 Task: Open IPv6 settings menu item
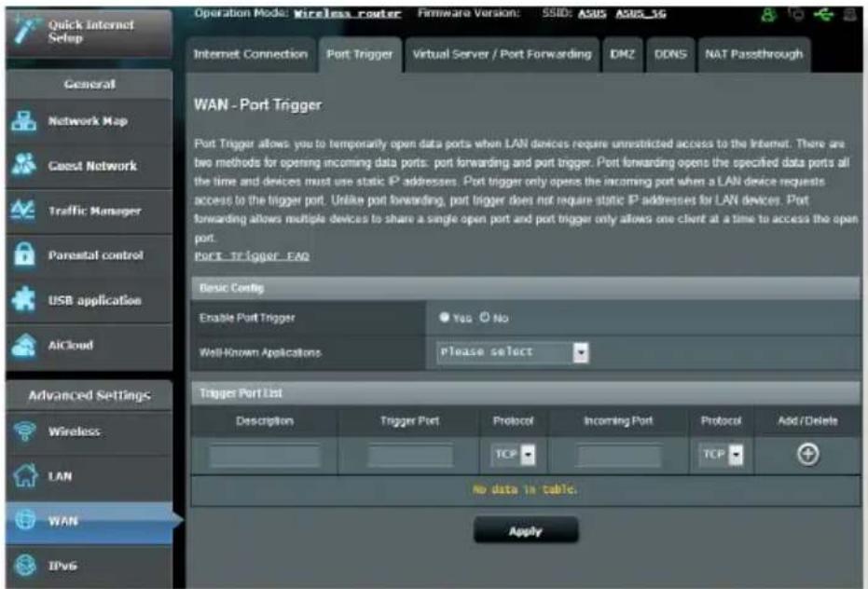pyautogui.click(x=90, y=566)
